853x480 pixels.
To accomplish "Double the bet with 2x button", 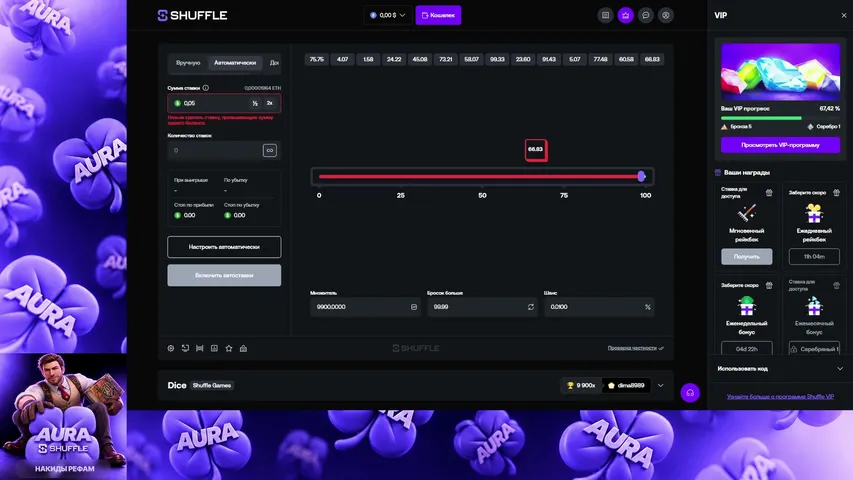I will tap(270, 103).
